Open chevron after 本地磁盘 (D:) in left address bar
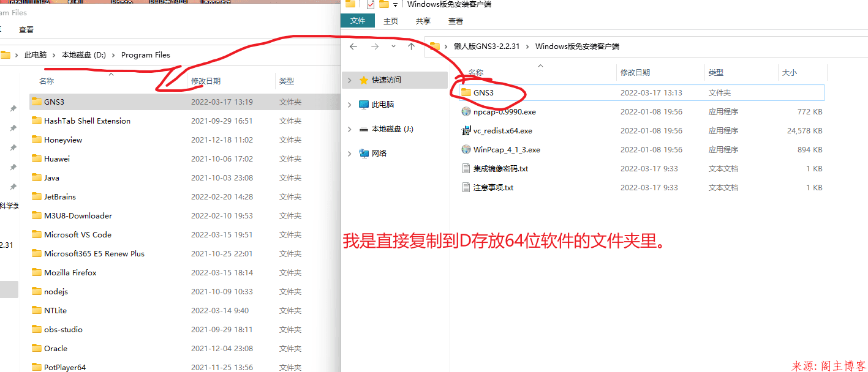 point(113,54)
